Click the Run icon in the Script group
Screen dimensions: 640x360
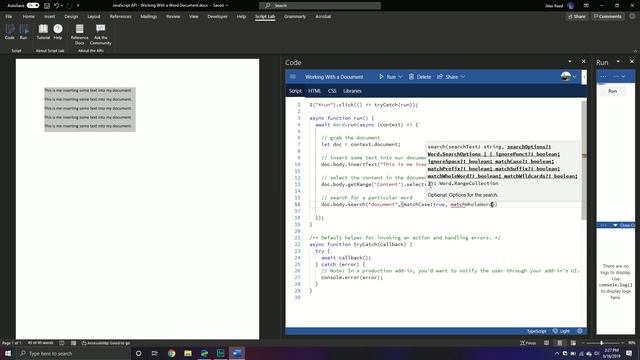pos(24,32)
